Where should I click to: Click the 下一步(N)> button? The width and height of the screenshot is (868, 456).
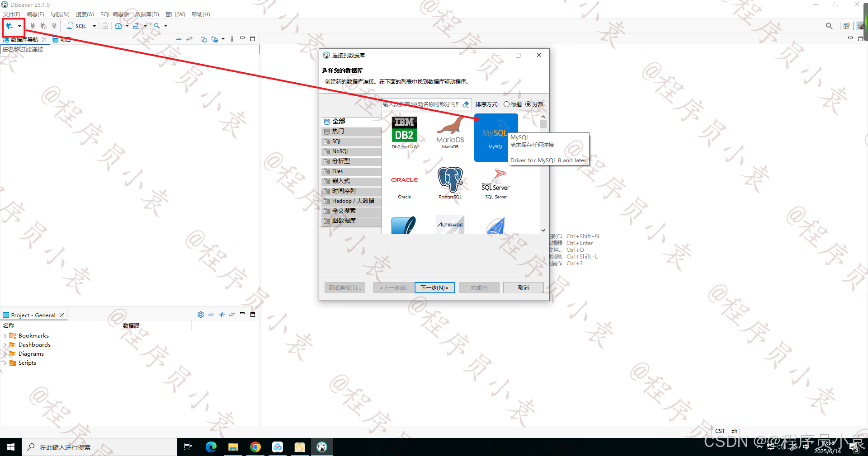coord(434,288)
